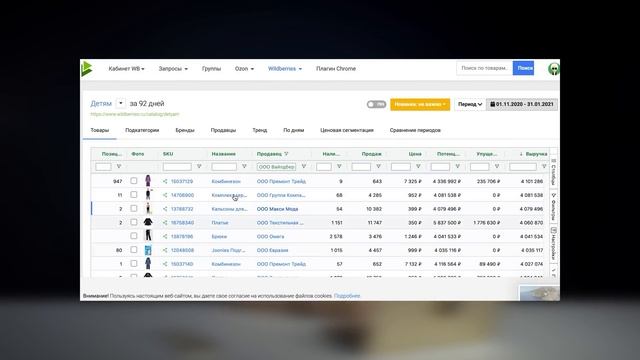Open filter funnel under Потенциал column

pos(458,167)
